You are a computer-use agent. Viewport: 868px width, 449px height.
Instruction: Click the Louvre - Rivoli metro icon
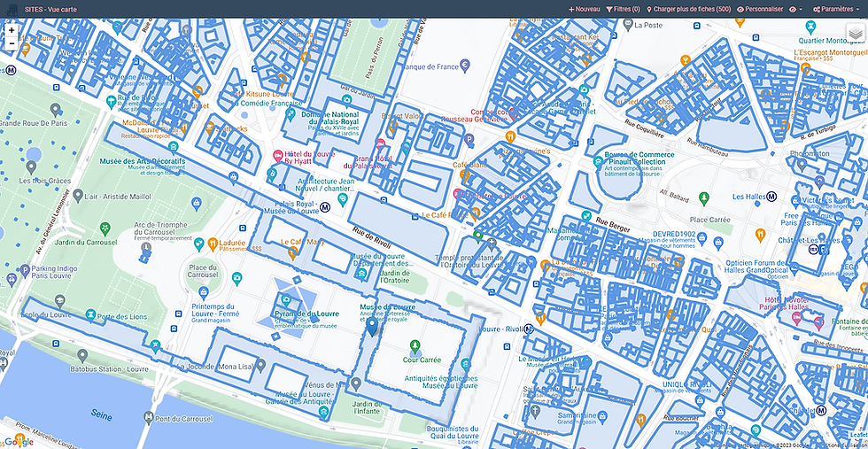point(530,329)
